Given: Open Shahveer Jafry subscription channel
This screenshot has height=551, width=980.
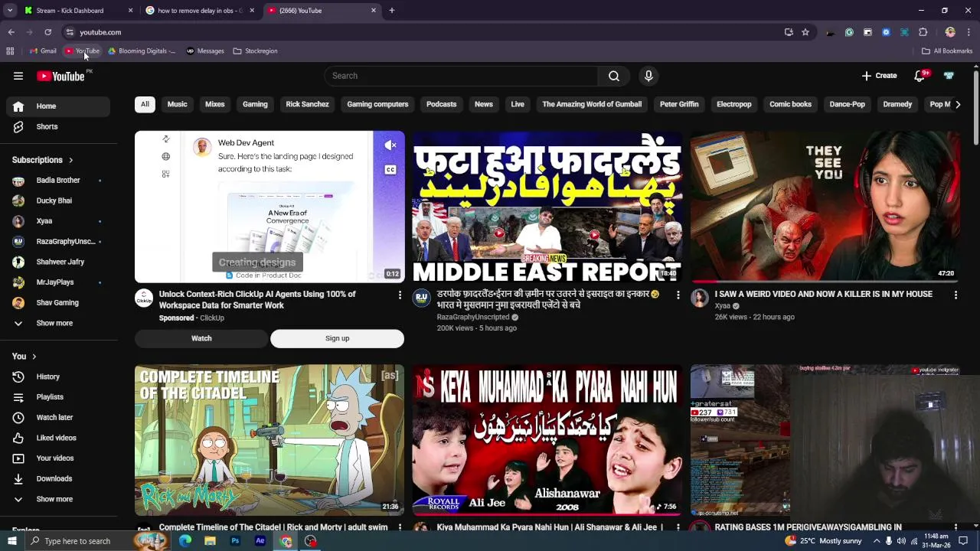Looking at the screenshot, I should click(x=58, y=262).
